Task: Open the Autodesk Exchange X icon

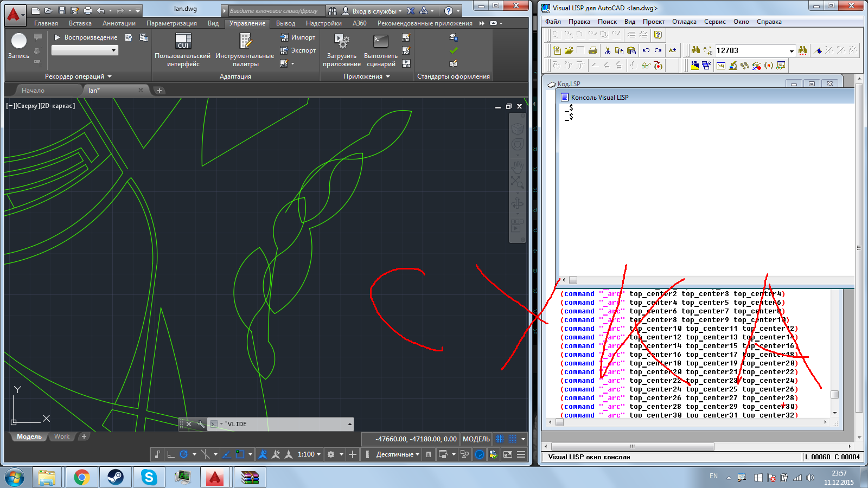Action: [x=411, y=11]
